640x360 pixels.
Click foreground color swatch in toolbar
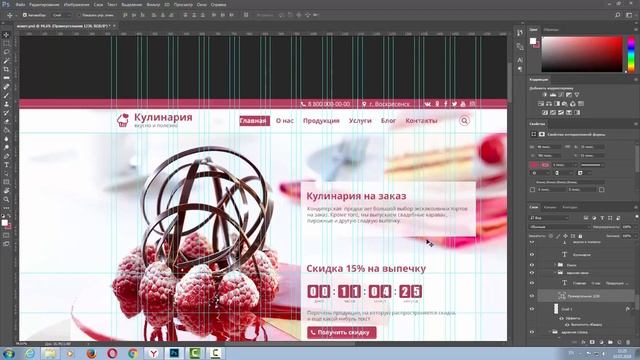coord(4,222)
